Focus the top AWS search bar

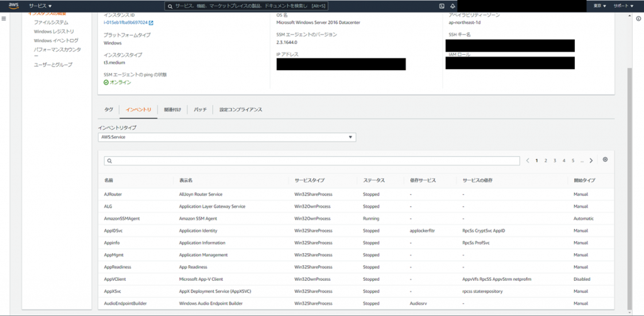tap(246, 6)
